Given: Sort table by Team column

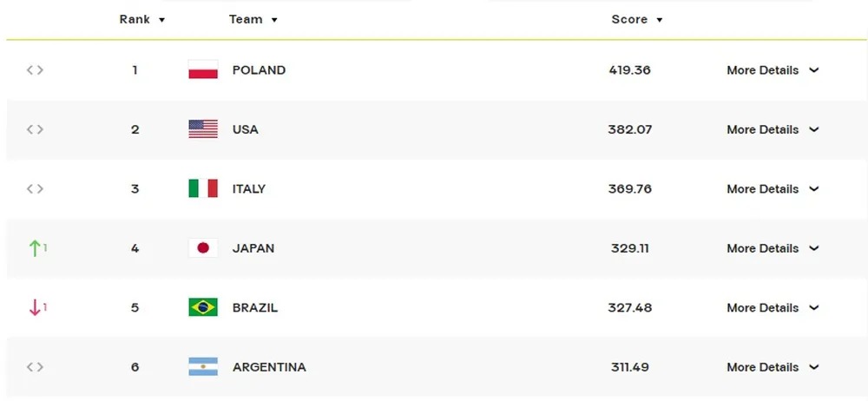Looking at the screenshot, I should point(253,19).
